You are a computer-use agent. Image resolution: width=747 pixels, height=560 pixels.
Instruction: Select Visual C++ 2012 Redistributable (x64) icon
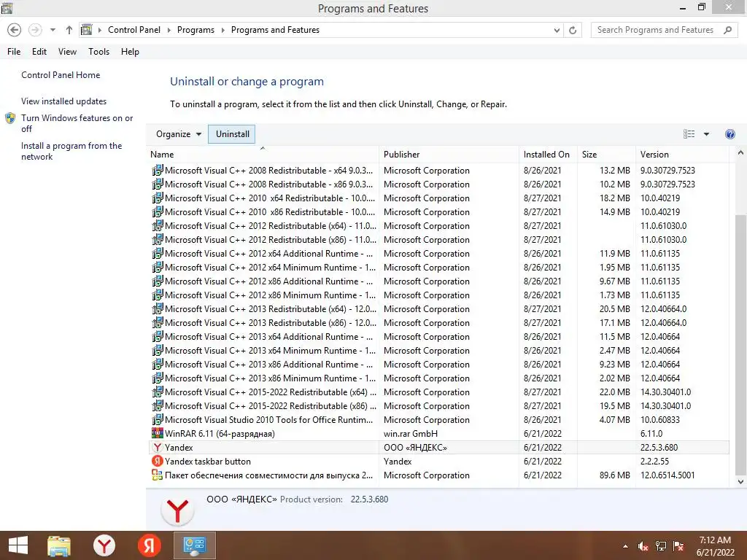point(158,225)
